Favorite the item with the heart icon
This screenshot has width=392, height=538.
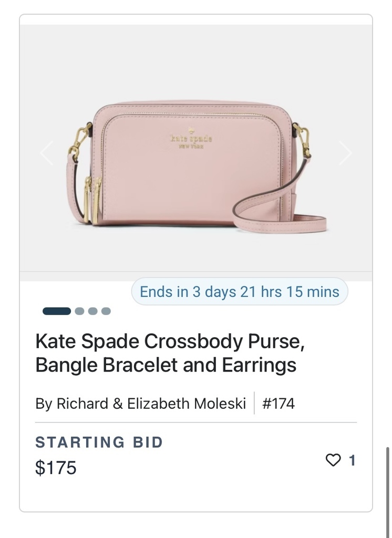[x=333, y=460]
